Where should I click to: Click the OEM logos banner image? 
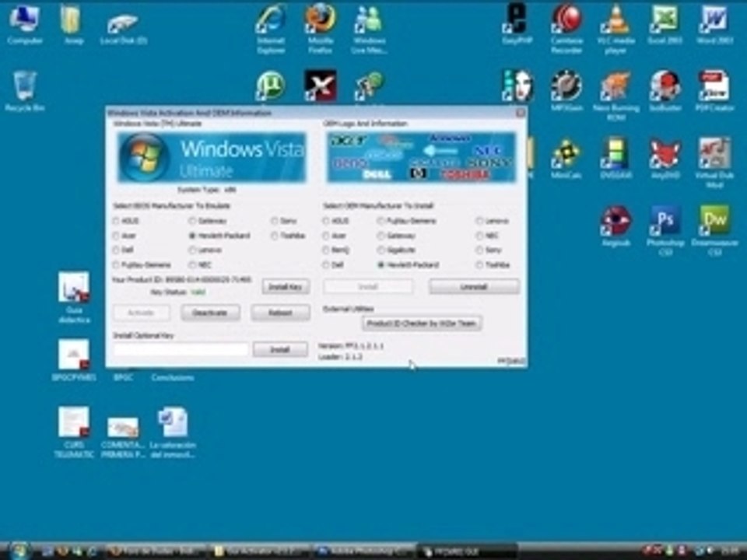[421, 158]
